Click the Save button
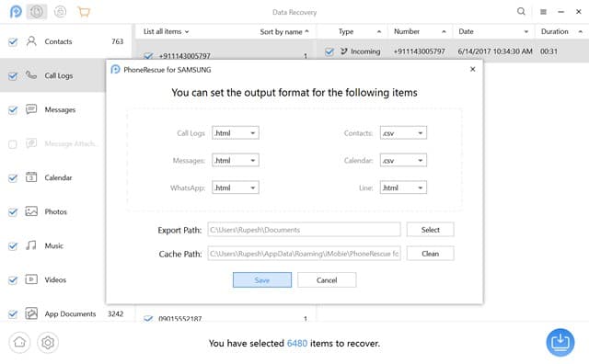 tap(262, 280)
